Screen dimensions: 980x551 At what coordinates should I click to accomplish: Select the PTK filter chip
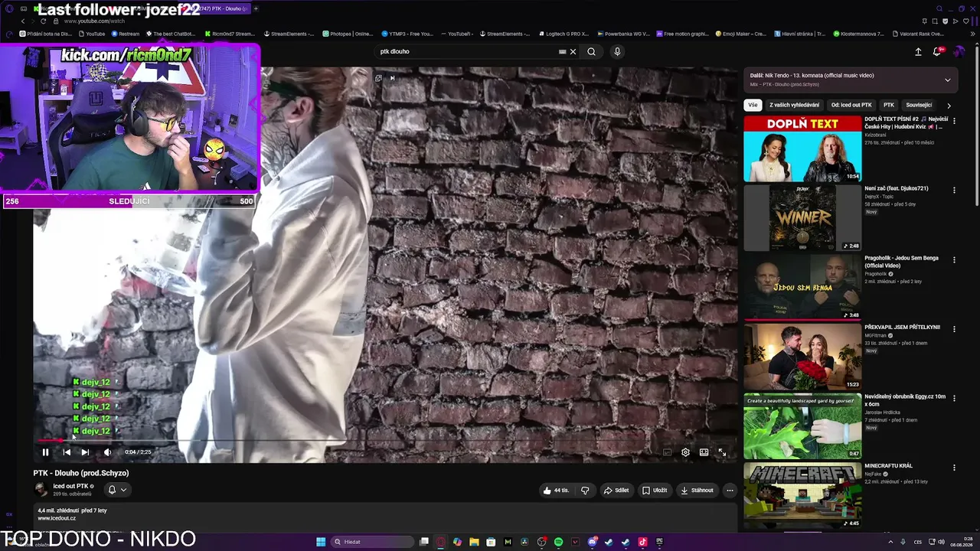(889, 105)
